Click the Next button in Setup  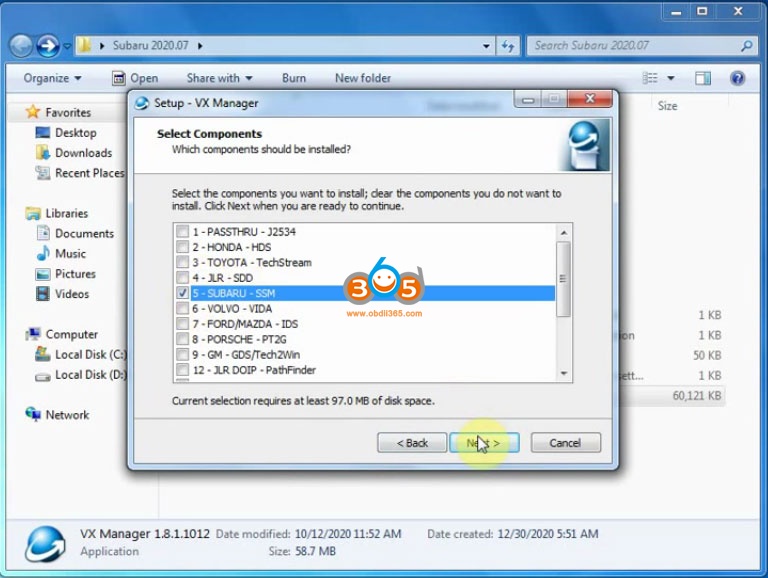point(484,443)
